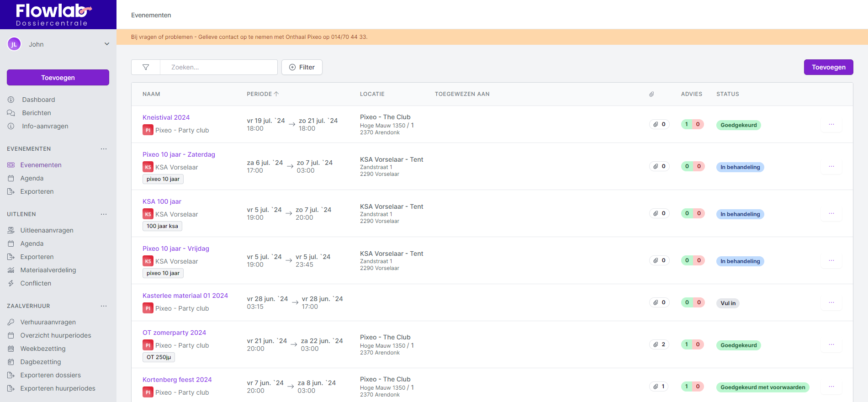Go to Info-aanvragen in the sidebar
This screenshot has width=868, height=402.
point(45,126)
